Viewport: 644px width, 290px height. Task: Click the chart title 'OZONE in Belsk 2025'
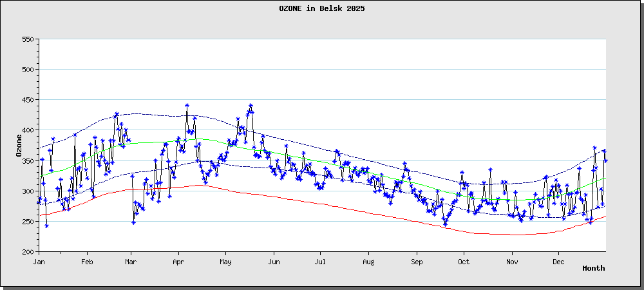coord(321,8)
